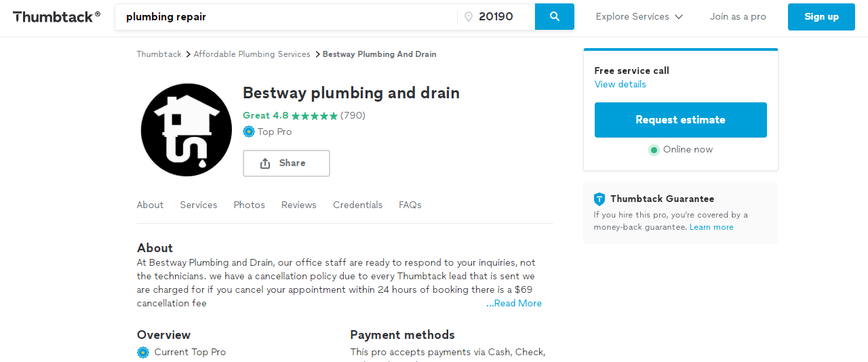Click the magnifying glass search button
The image size is (868, 362).
click(x=554, y=17)
